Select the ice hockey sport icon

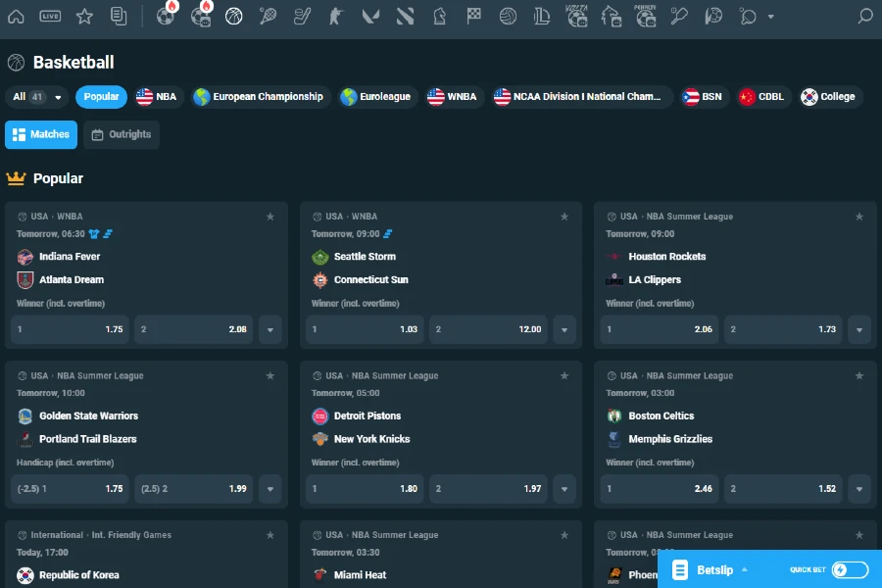(303, 16)
